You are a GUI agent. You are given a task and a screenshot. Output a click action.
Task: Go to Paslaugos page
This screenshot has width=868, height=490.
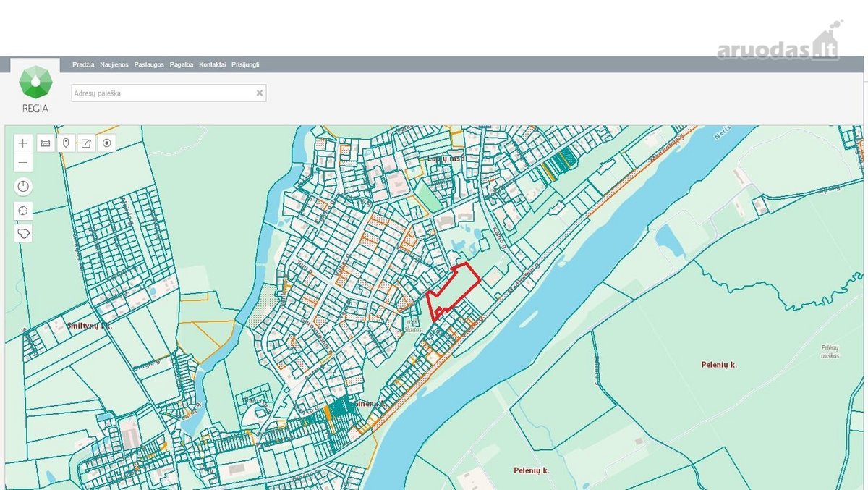click(149, 64)
